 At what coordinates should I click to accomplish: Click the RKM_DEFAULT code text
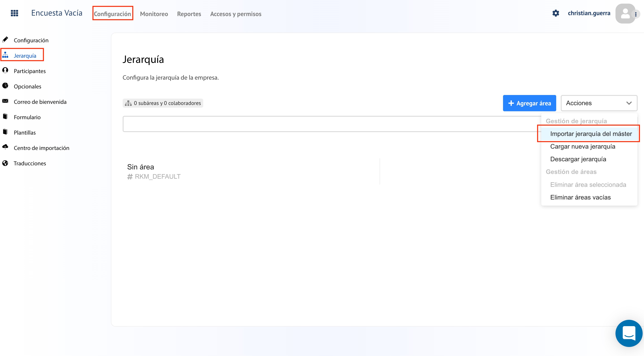[157, 177]
